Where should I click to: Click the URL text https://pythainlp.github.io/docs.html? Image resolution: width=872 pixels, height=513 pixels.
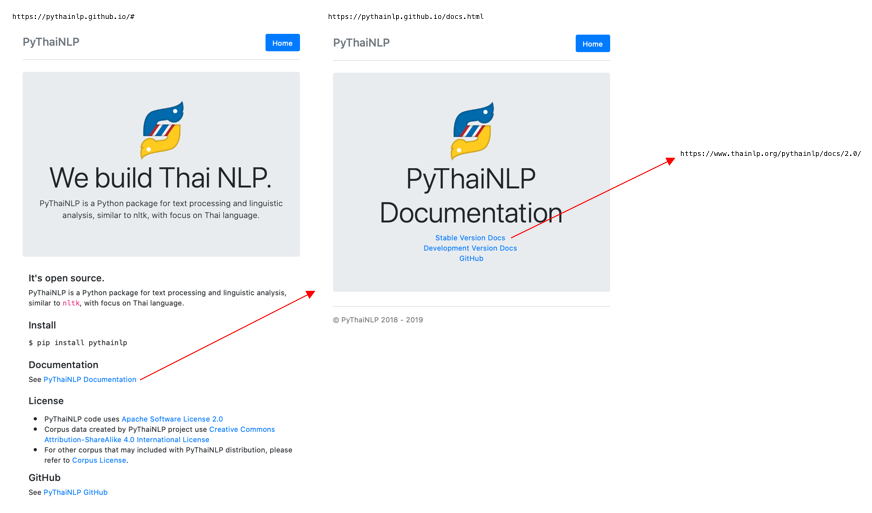(x=405, y=17)
